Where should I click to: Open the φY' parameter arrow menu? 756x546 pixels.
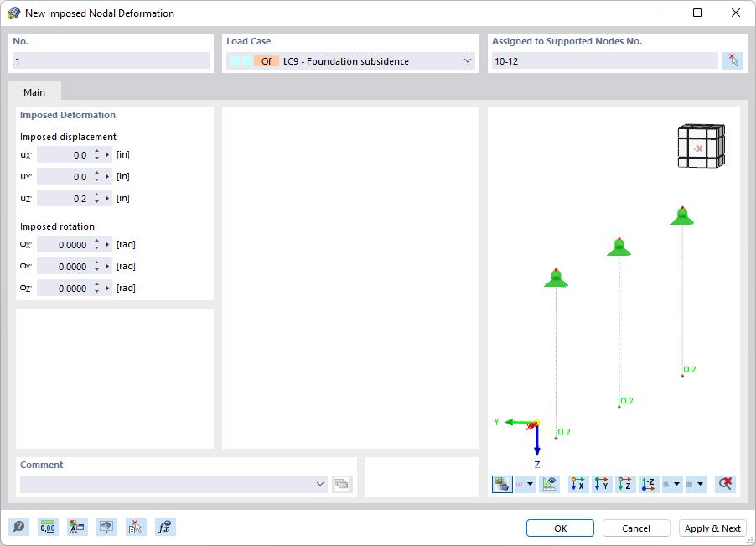click(107, 266)
